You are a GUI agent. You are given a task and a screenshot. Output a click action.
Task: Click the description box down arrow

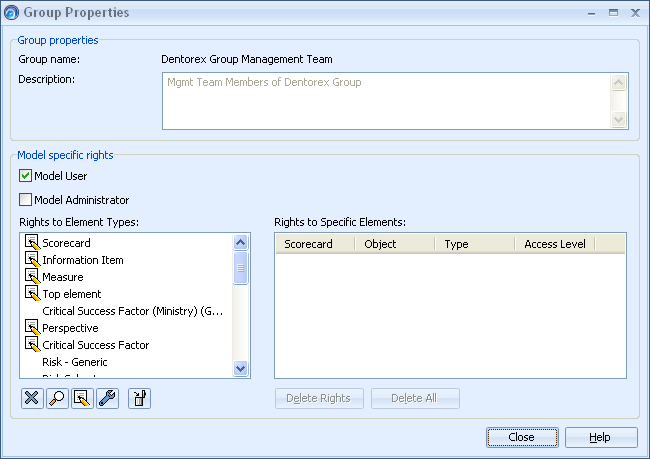[x=618, y=120]
